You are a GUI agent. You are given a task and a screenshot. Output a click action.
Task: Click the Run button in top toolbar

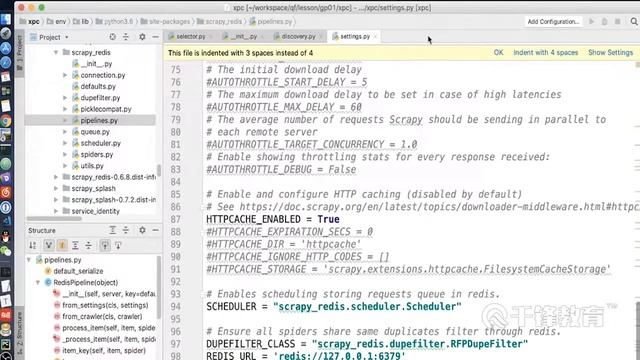point(591,22)
